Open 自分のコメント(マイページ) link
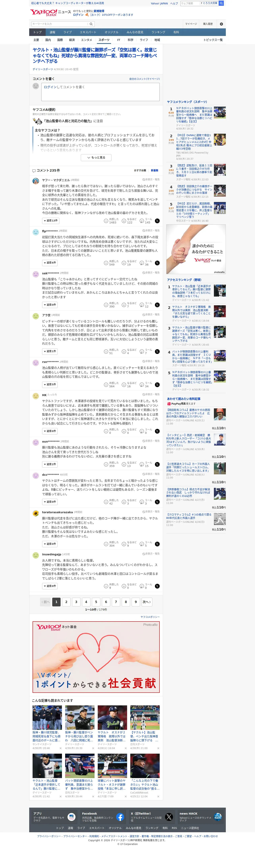 (145, 79)
